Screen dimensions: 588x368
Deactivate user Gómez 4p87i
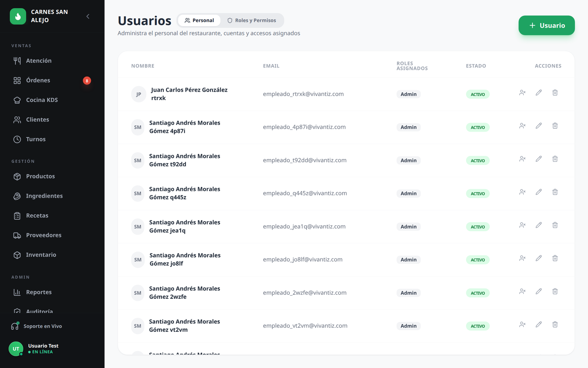522,126
